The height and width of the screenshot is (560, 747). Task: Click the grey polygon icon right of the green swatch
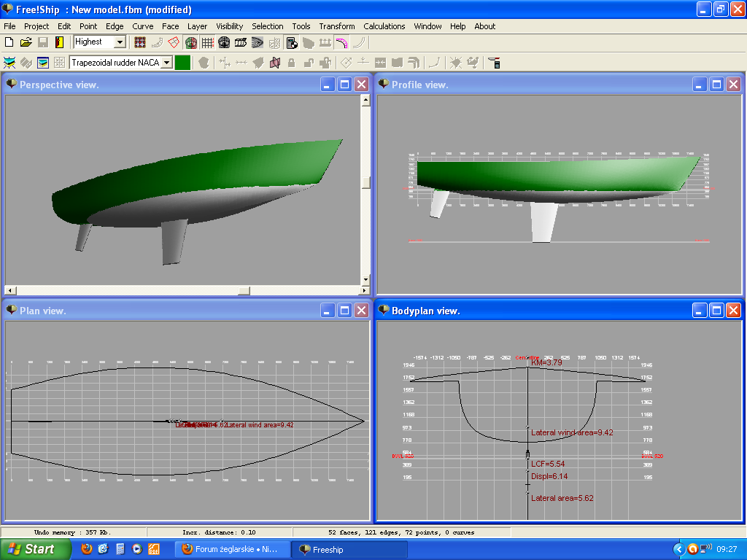(204, 63)
